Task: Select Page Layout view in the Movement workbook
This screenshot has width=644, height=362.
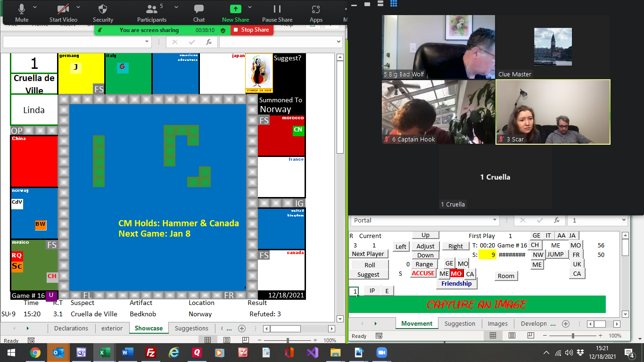Action: point(512,336)
